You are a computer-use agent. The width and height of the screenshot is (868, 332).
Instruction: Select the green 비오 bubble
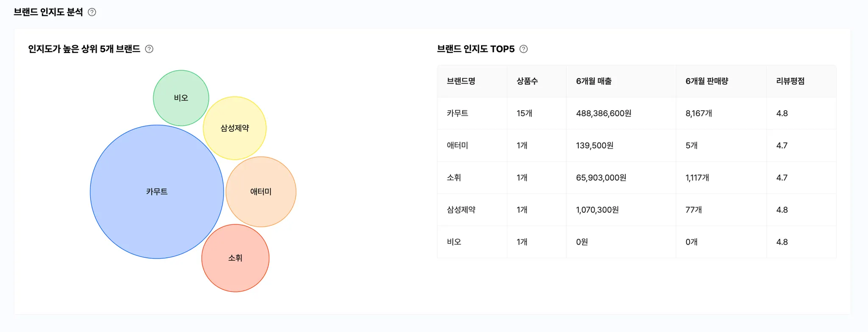[181, 98]
